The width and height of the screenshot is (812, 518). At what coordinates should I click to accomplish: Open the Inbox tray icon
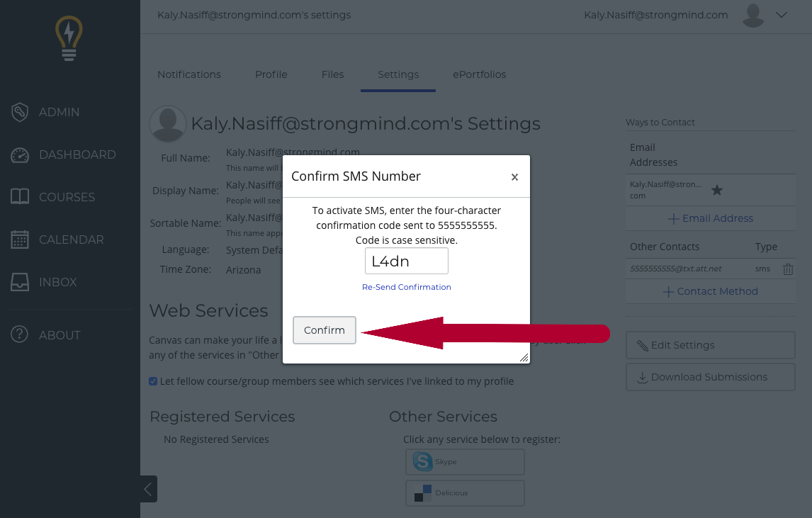pos(20,282)
